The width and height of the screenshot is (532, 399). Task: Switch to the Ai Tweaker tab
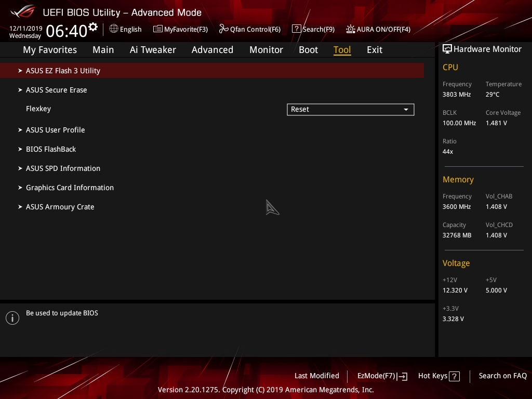coord(153,49)
